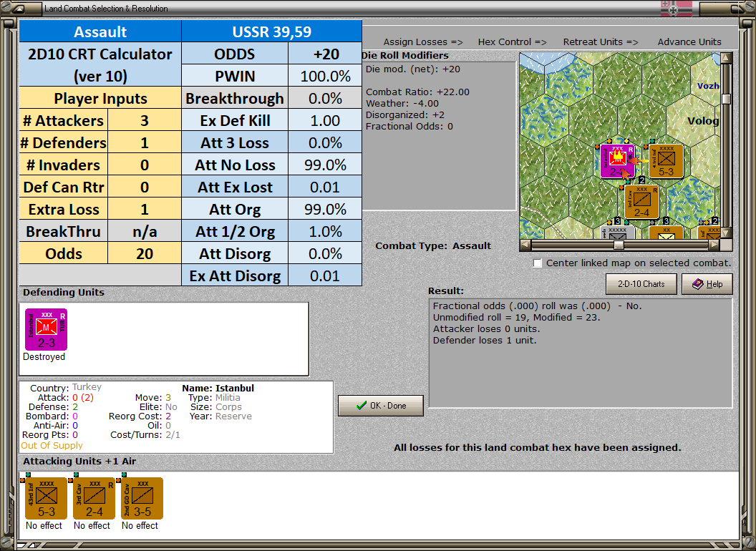Click the Combat Ratio: +22.00 line
Viewport: 756px width, 551px height.
coord(417,92)
